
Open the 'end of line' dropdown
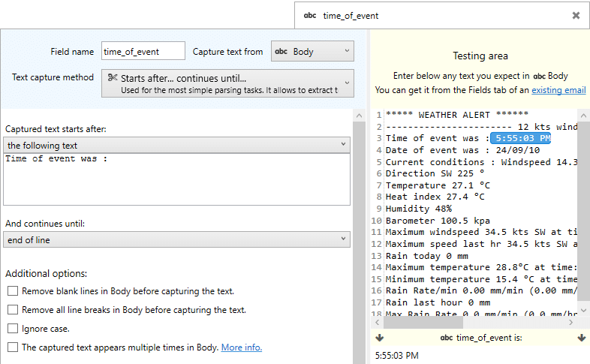click(x=177, y=239)
